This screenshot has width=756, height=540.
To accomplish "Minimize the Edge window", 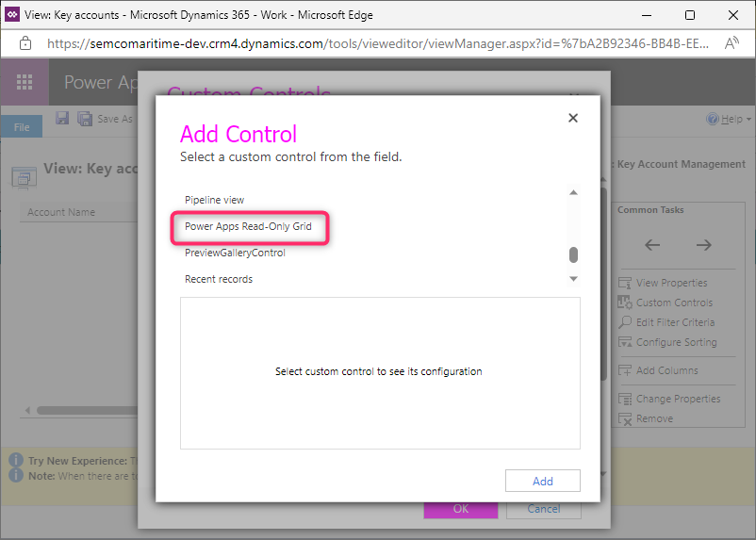I will (647, 15).
